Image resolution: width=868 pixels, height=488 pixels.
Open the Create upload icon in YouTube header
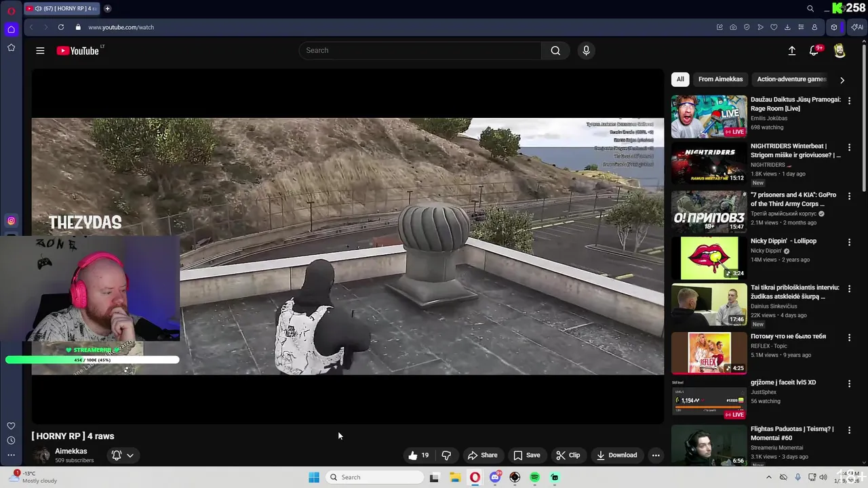click(x=791, y=50)
